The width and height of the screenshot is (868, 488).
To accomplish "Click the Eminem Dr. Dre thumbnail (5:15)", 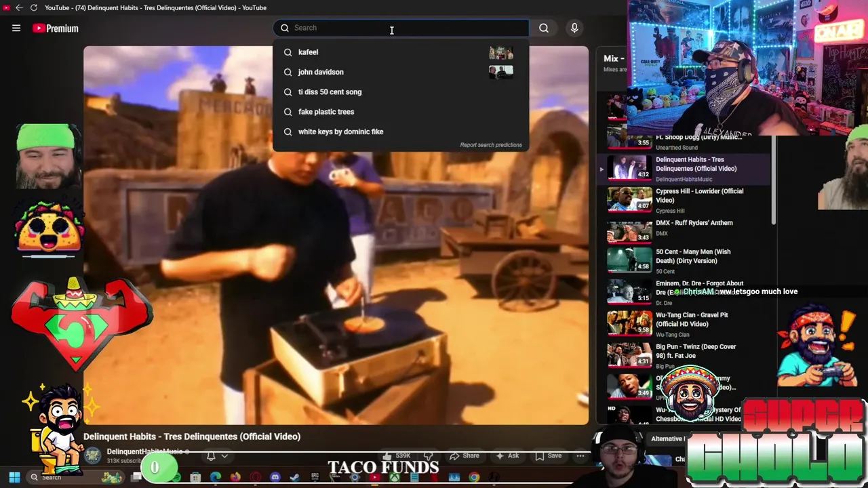I will pyautogui.click(x=629, y=293).
